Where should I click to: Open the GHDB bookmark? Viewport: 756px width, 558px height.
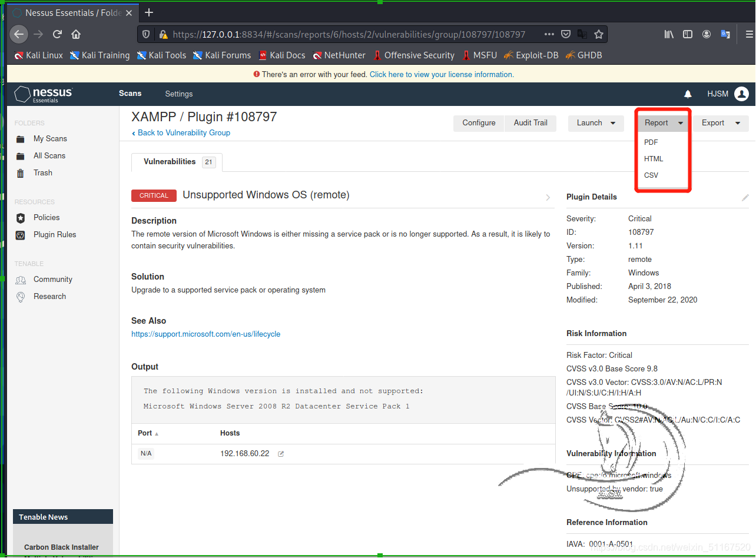583,55
